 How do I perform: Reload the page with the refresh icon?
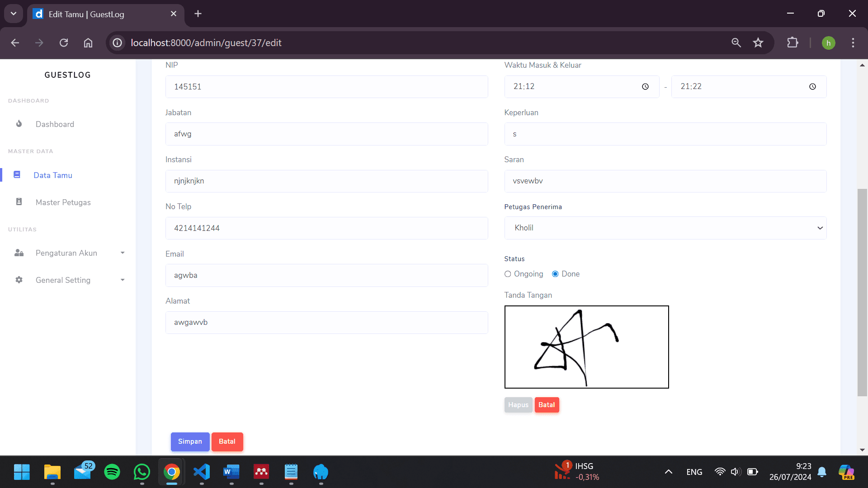64,42
